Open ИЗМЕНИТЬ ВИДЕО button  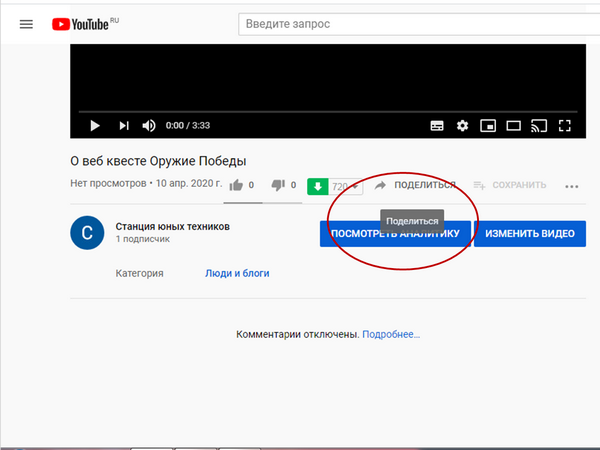530,233
